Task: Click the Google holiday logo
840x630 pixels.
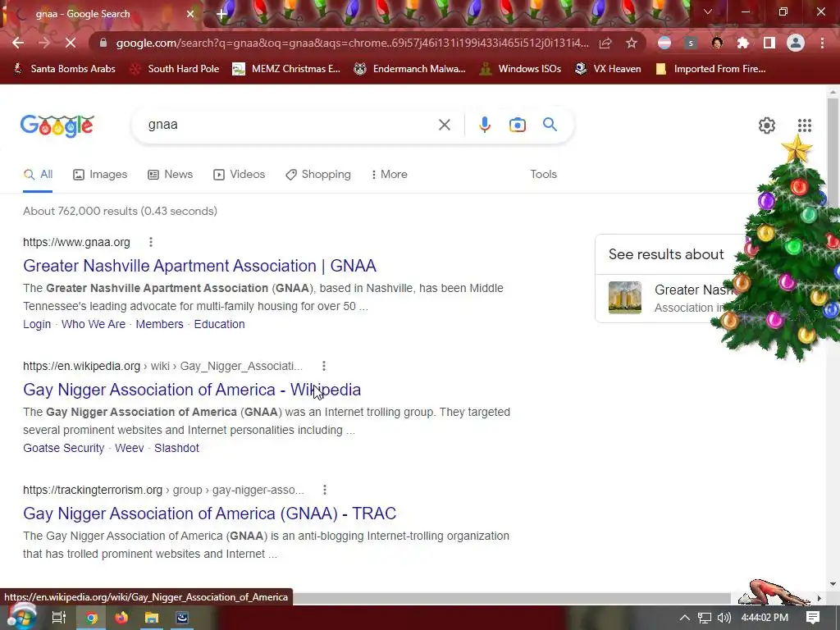Action: coord(57,126)
